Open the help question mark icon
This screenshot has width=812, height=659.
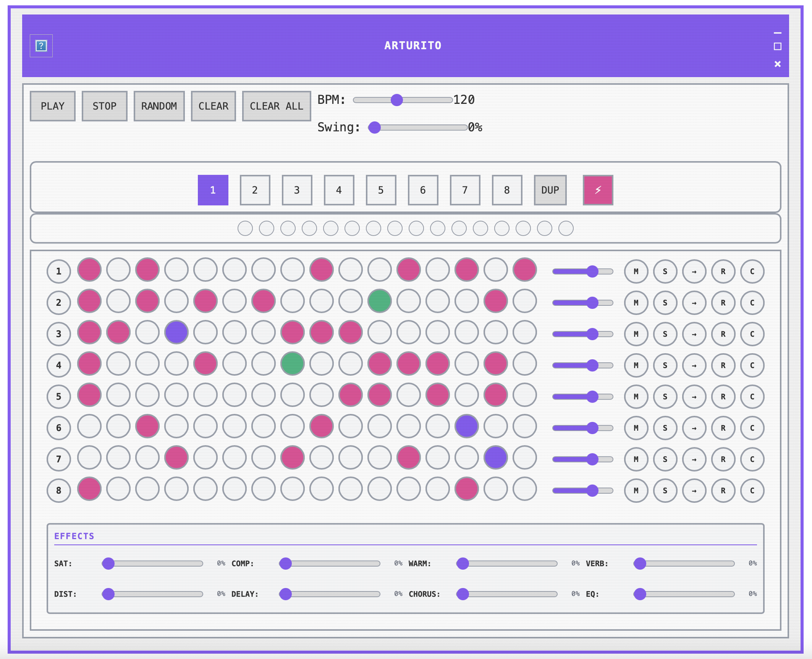pos(41,46)
